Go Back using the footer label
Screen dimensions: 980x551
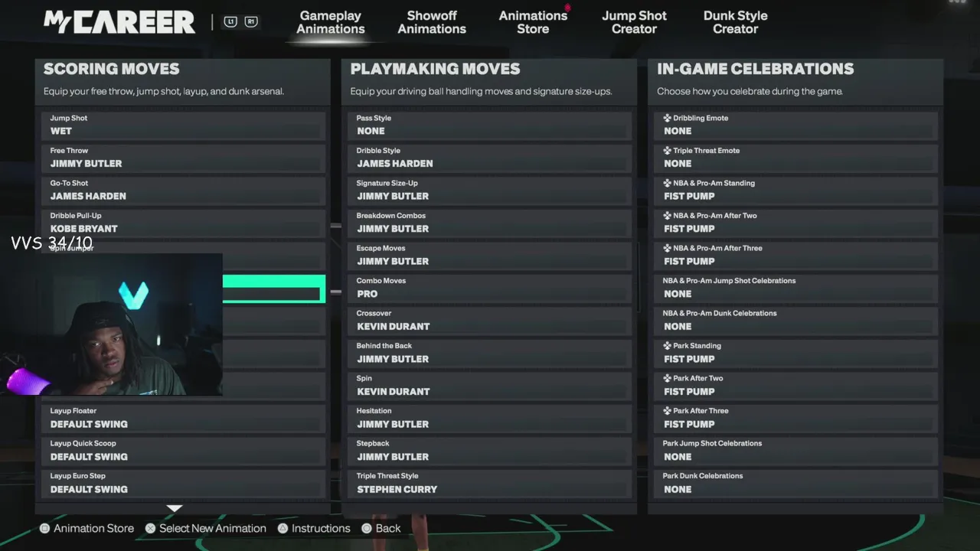coord(388,528)
